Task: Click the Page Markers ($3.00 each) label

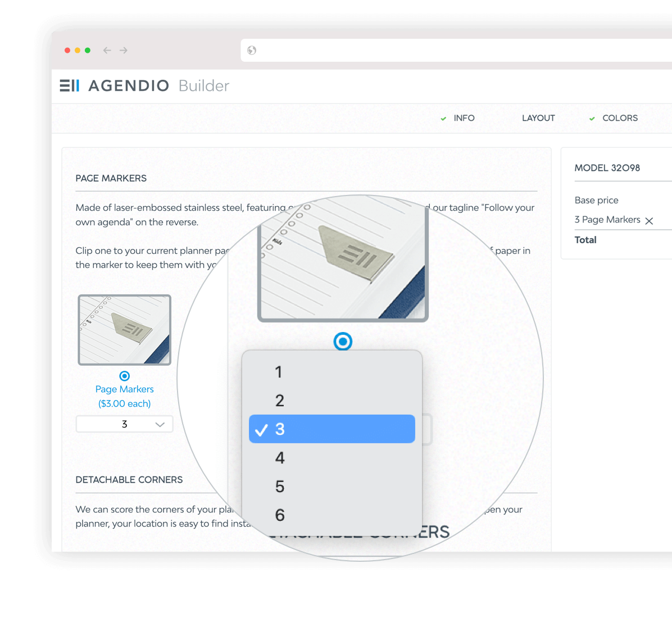Action: (124, 396)
